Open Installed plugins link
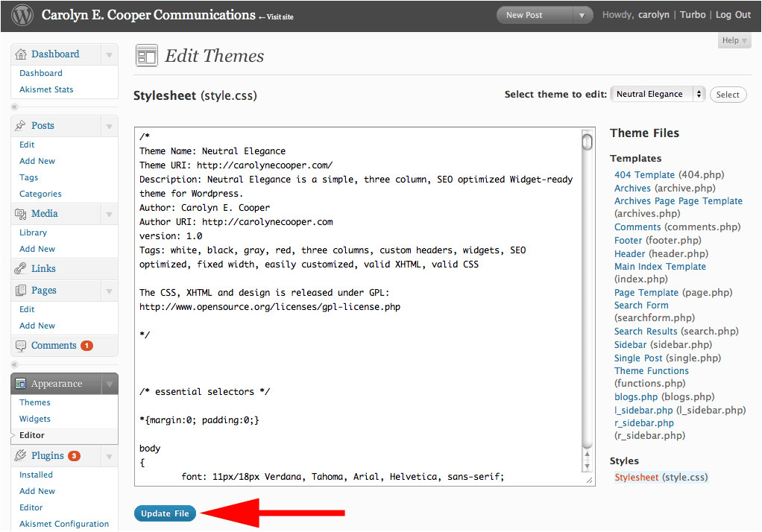This screenshot has width=762, height=532. 36,475
